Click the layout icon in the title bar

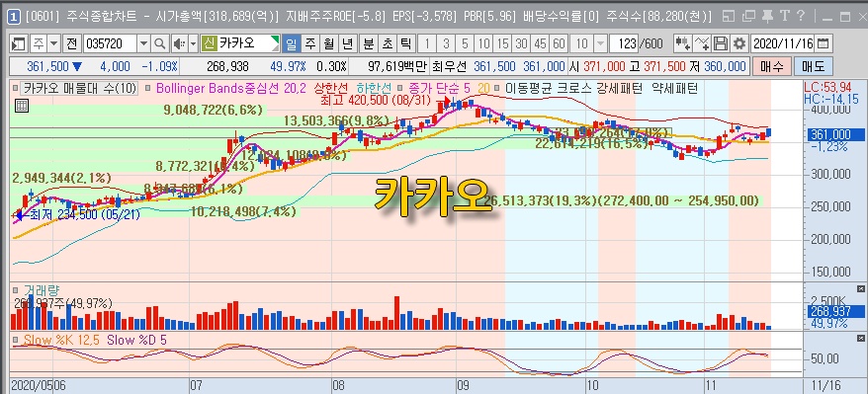[x=730, y=16]
